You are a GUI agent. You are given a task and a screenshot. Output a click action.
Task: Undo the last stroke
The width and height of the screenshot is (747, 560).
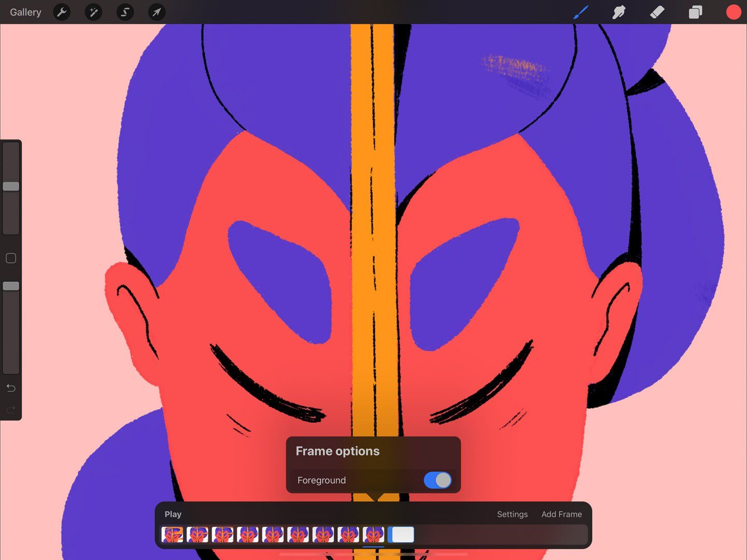10,388
